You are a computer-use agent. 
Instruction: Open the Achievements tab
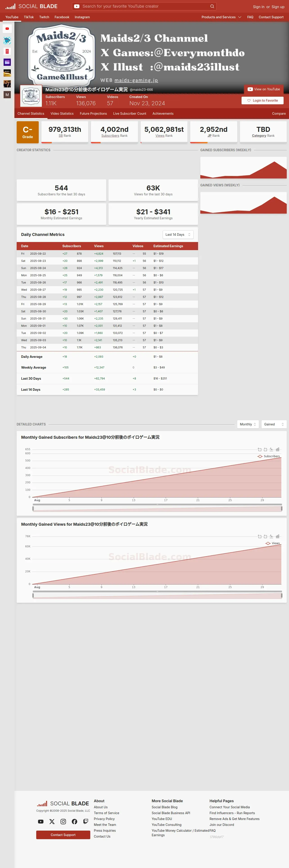(x=163, y=114)
